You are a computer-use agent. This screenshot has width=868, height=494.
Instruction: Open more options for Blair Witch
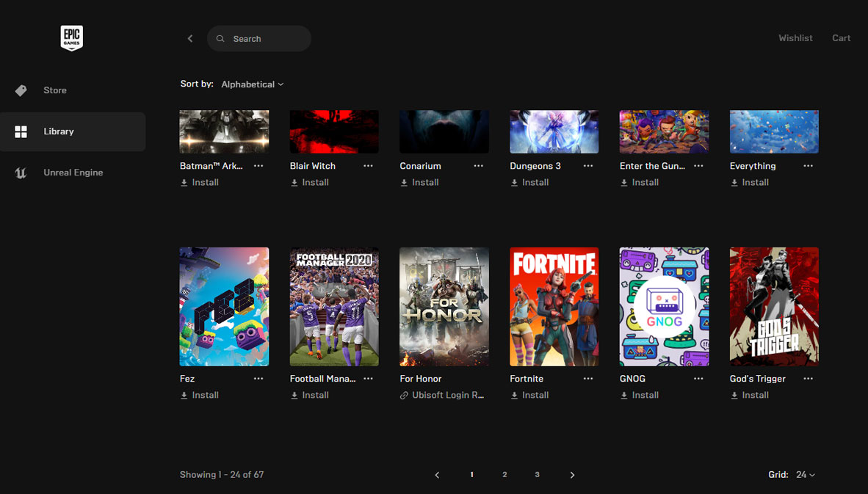click(368, 166)
